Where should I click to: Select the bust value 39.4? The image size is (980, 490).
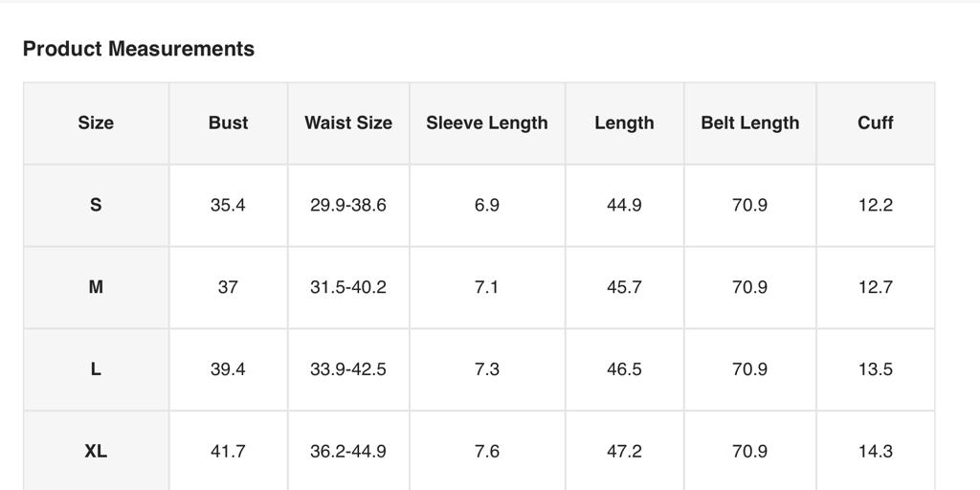(228, 369)
